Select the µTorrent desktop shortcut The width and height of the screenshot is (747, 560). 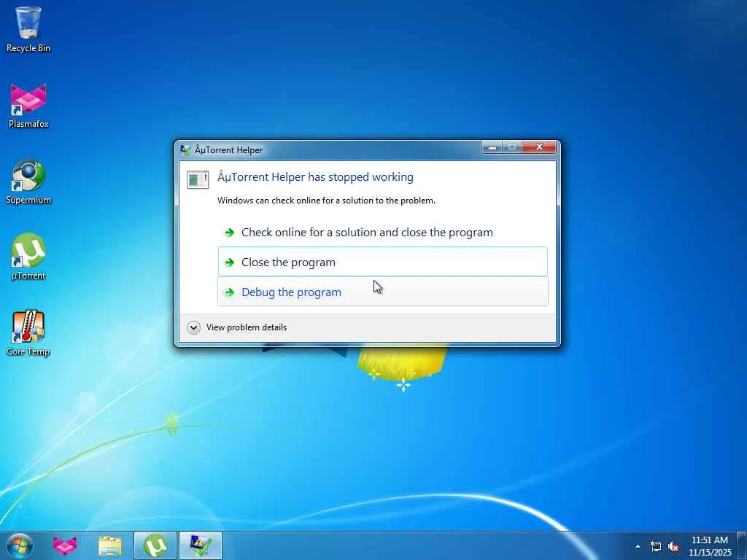pos(28,257)
